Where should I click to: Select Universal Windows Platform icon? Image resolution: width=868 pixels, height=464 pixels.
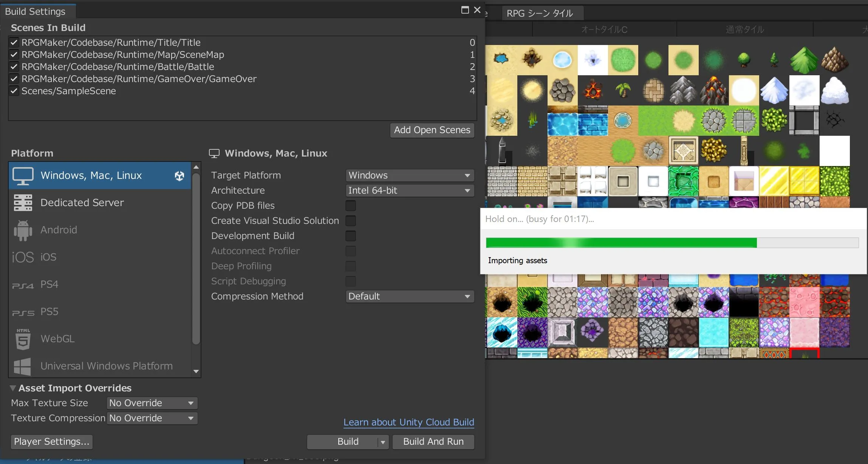pyautogui.click(x=22, y=366)
